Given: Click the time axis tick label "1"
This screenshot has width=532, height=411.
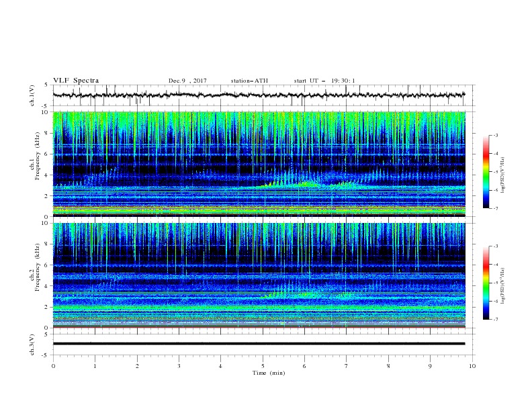Looking at the screenshot, I should coord(95,366).
